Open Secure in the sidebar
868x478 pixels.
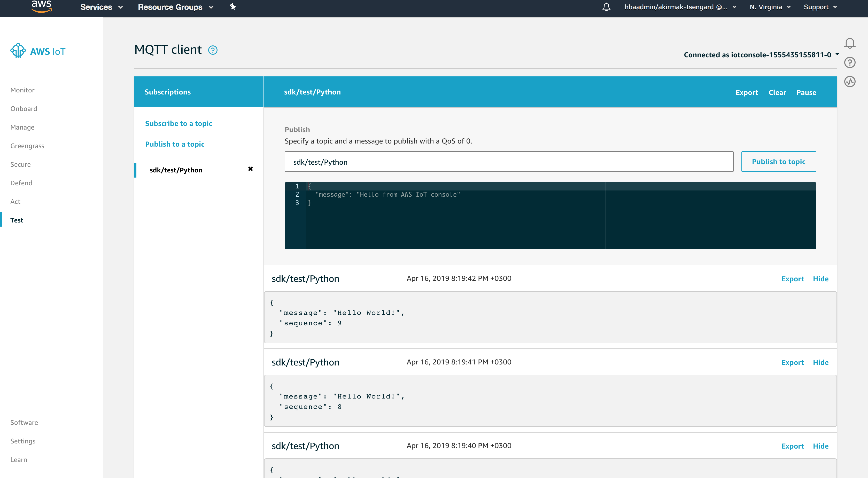pyautogui.click(x=20, y=164)
